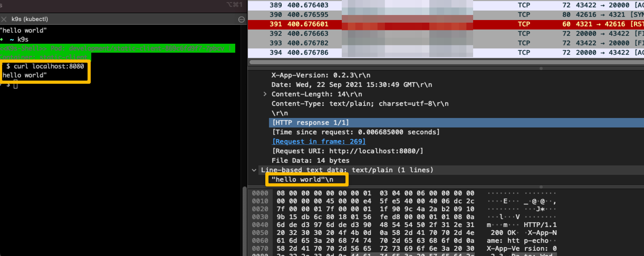Open the terminal tab options circle icon
The width and height of the screenshot is (644, 256).
click(241, 19)
